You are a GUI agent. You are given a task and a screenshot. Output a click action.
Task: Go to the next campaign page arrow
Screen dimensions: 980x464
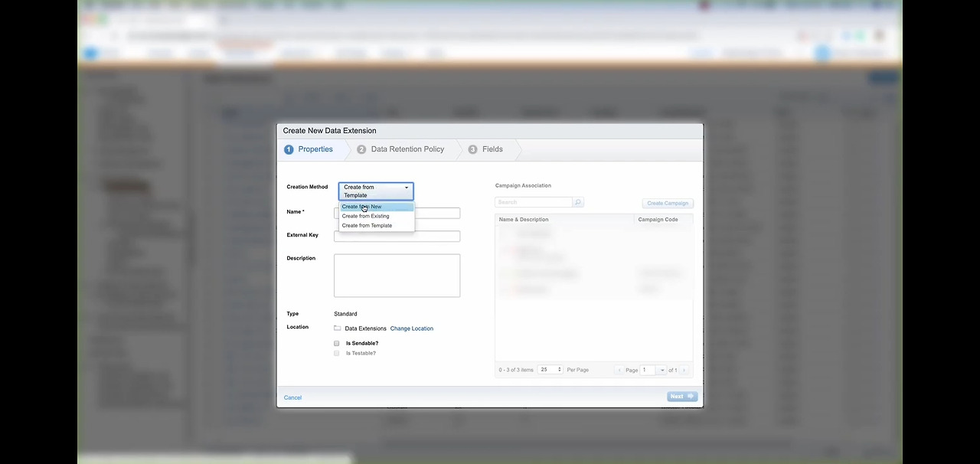tap(684, 371)
